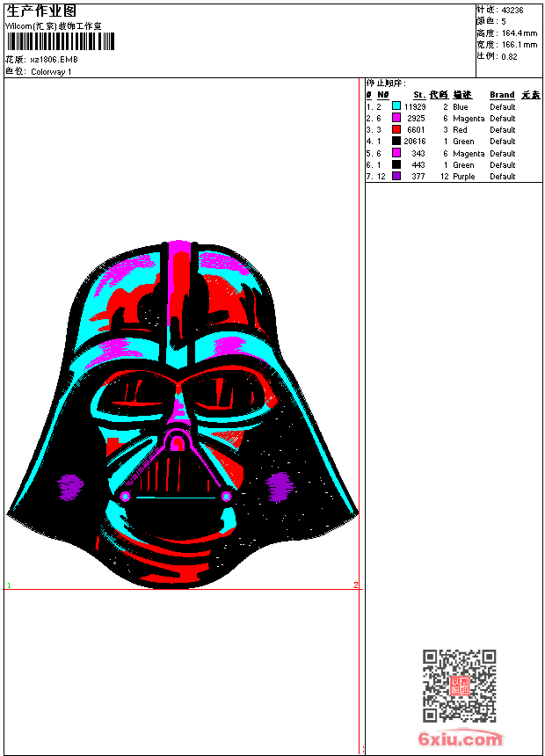Select the stitch count 2925
The height and width of the screenshot is (756, 545).
[x=417, y=119]
